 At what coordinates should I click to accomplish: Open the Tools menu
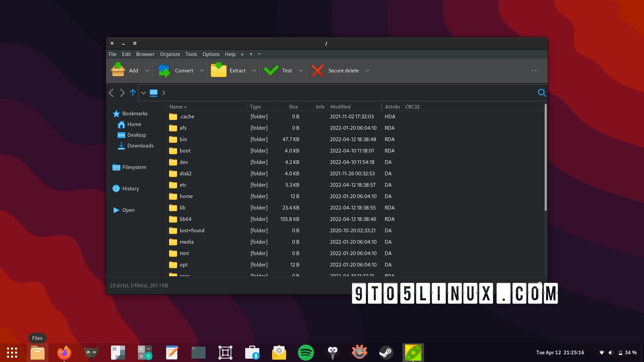coord(191,54)
